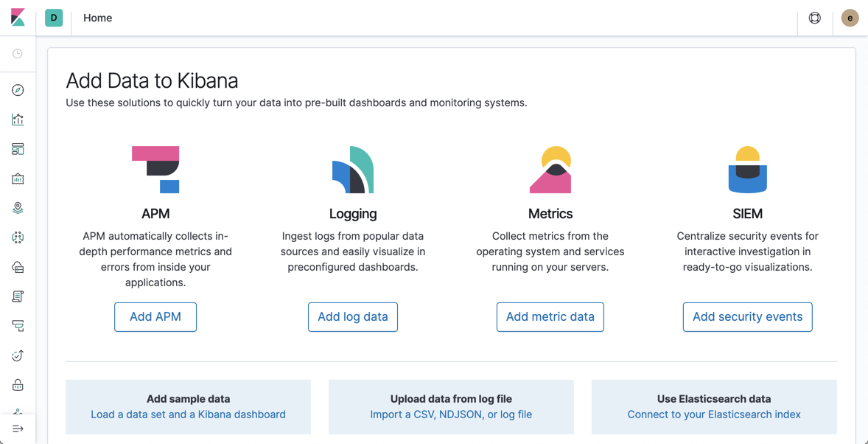Open the Maps app icon

pyautogui.click(x=18, y=208)
